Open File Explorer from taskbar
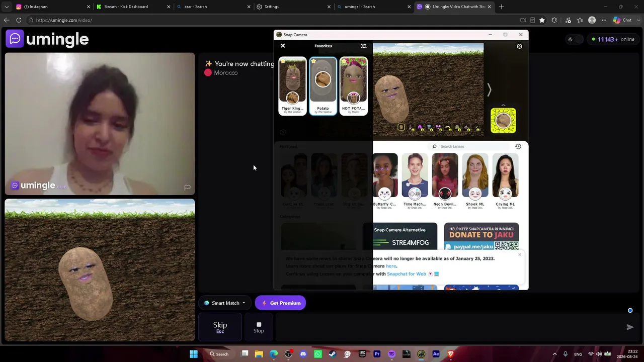 259,354
